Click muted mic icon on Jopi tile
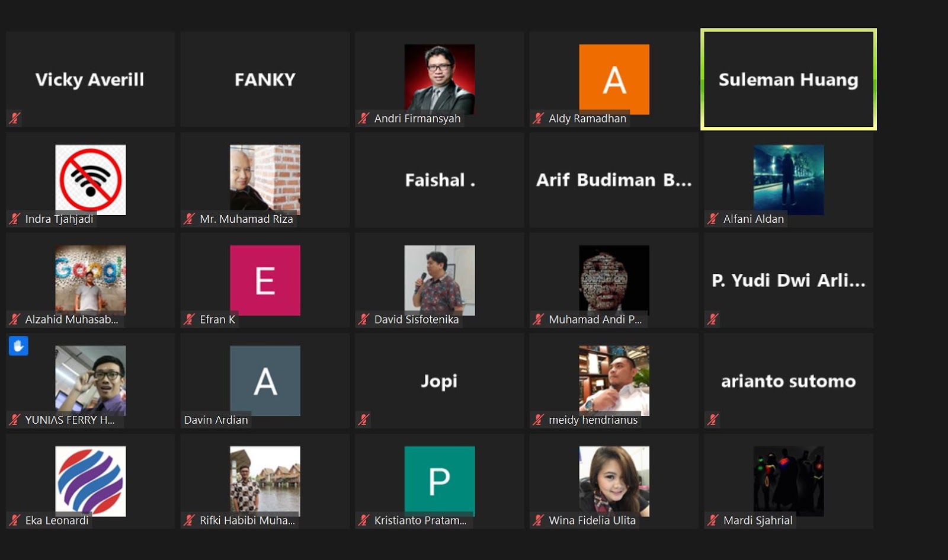 click(364, 420)
